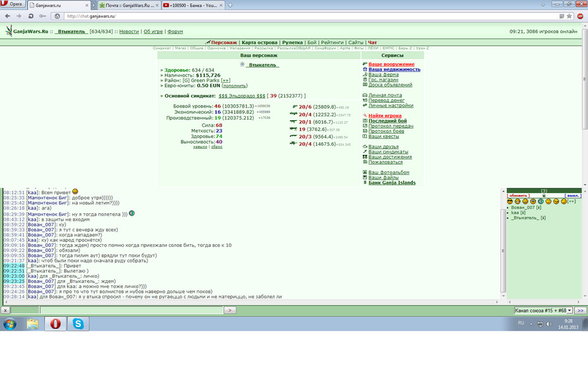Image resolution: width=588 pixels, height=377 pixels.
Task: Open Протокол боёв link
Action: [386, 132]
